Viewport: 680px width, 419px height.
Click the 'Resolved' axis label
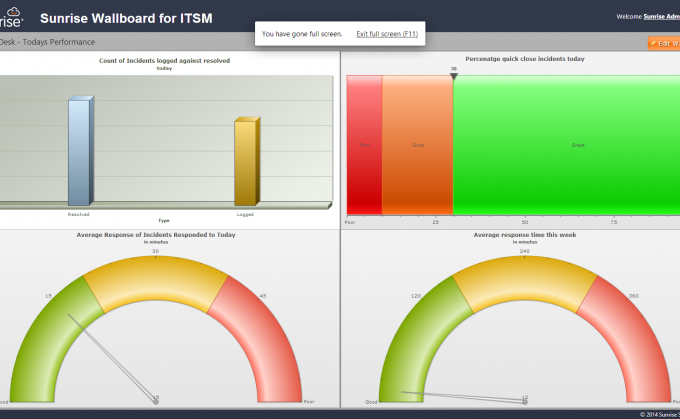pyautogui.click(x=78, y=214)
